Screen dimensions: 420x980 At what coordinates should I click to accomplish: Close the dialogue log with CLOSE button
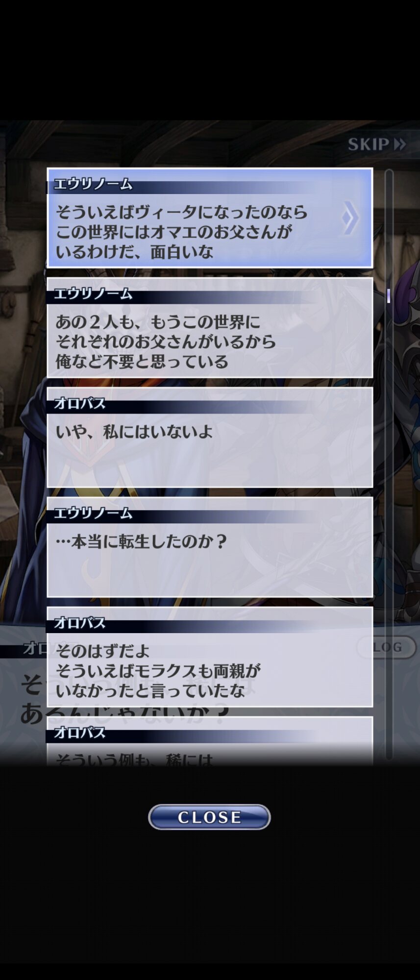(209, 817)
